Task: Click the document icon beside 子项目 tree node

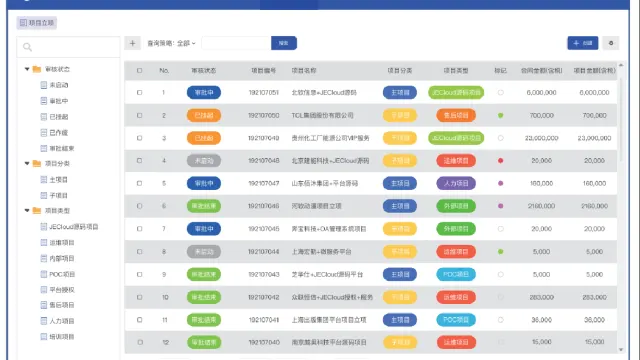Action: point(44,195)
